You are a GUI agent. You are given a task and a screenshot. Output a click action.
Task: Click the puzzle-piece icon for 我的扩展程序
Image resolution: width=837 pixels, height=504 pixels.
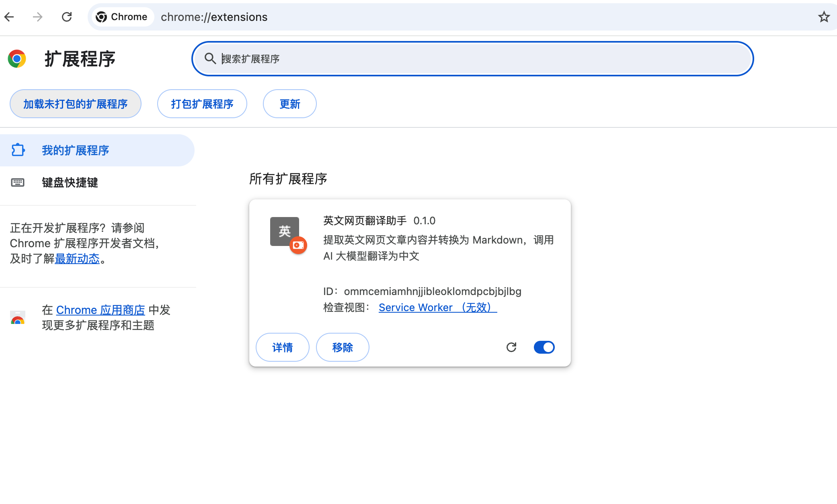[18, 150]
